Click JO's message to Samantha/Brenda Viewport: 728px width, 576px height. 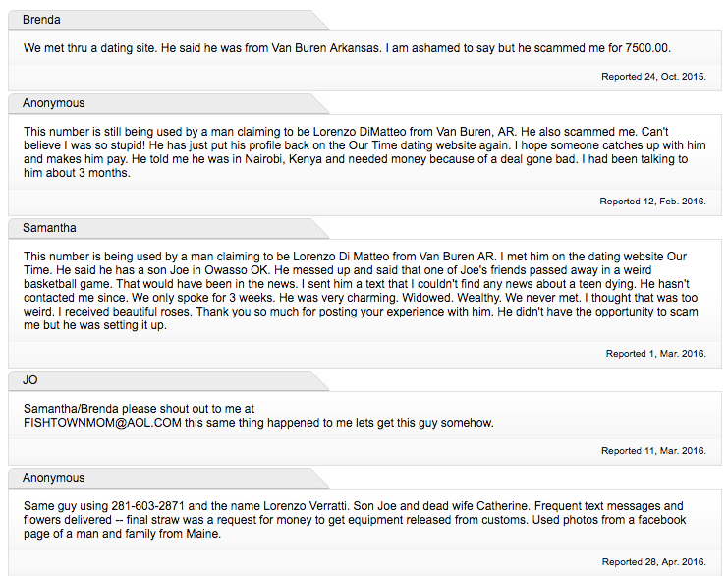pyautogui.click(x=258, y=416)
